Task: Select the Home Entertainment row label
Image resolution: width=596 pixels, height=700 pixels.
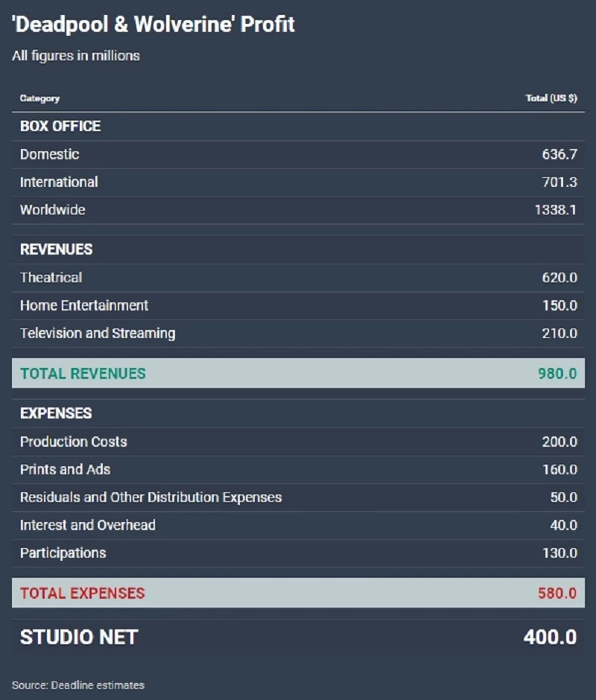Action: (84, 305)
